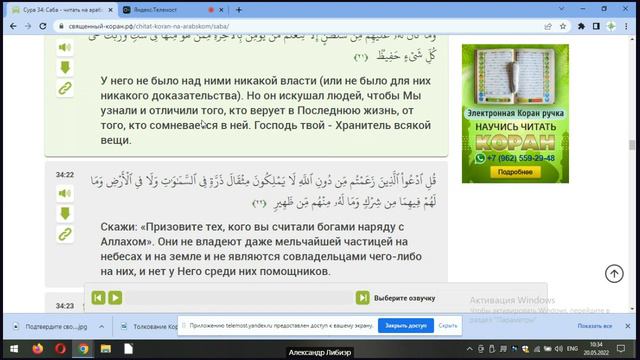
Task: Go forward in browser history
Action: [x=28, y=26]
